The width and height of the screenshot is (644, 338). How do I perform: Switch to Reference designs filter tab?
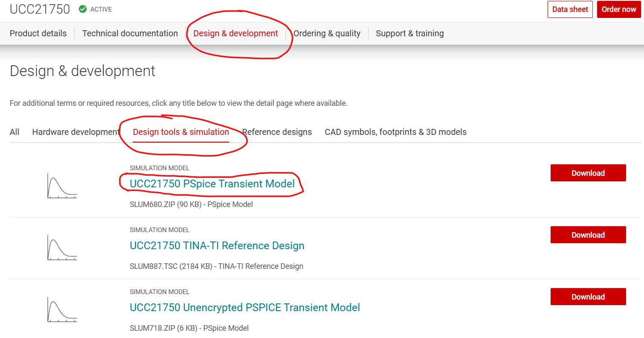(277, 132)
